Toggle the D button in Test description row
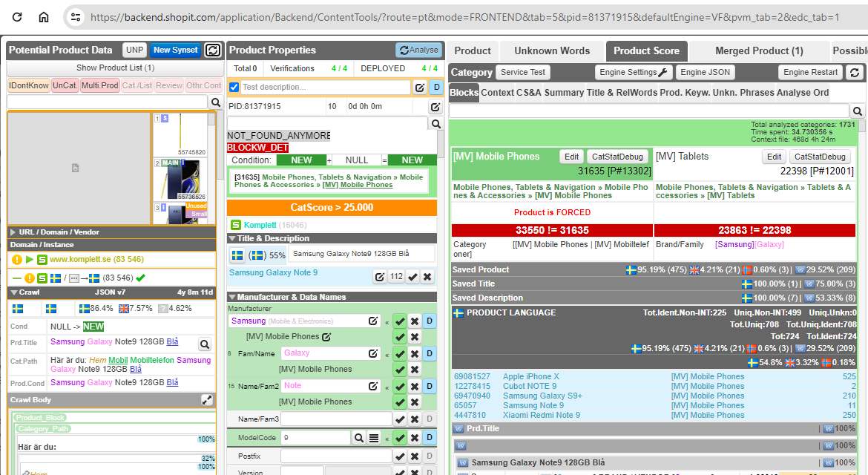The height and width of the screenshot is (475, 868). [436, 87]
